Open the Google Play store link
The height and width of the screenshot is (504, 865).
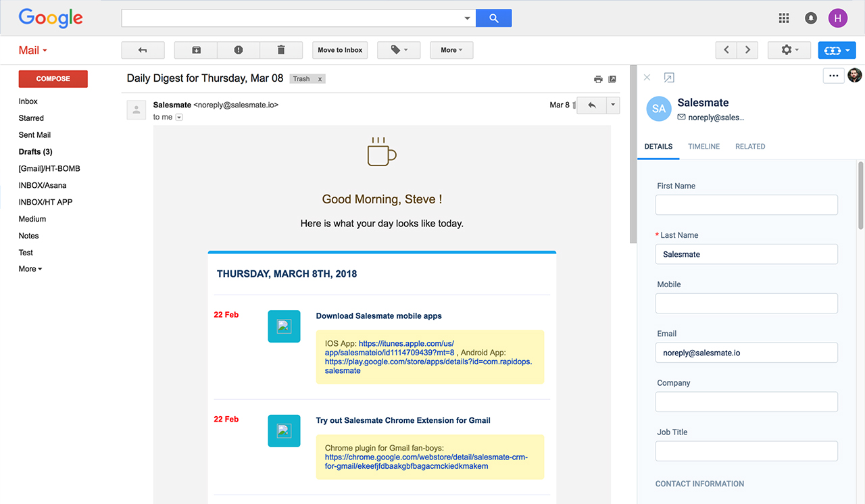428,366
